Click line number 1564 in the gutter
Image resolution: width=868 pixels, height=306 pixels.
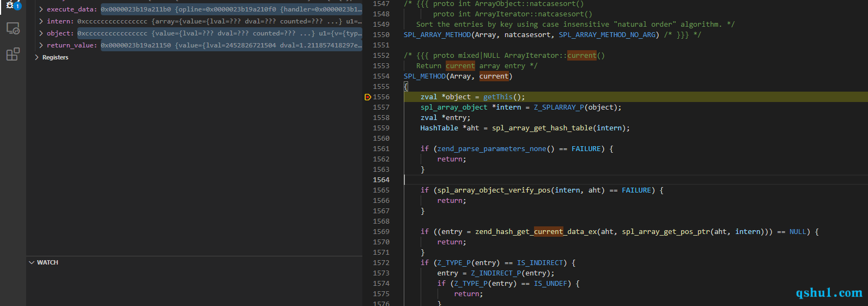[x=381, y=180]
